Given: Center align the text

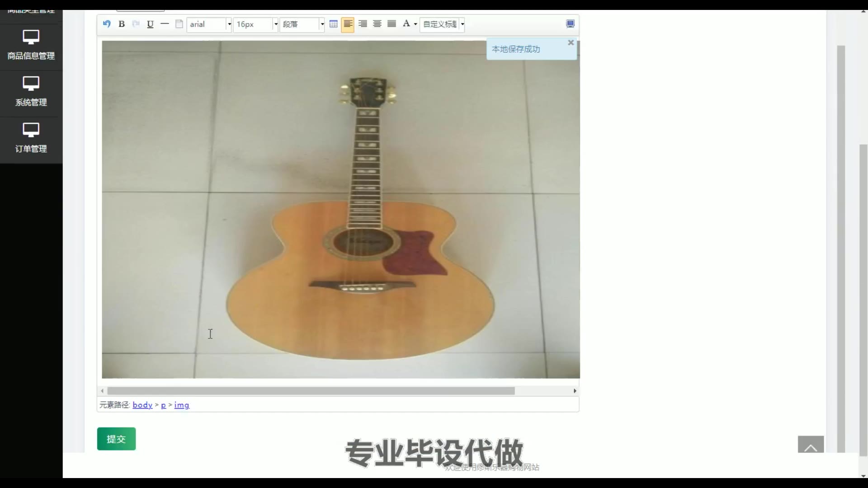Looking at the screenshot, I should (x=377, y=24).
